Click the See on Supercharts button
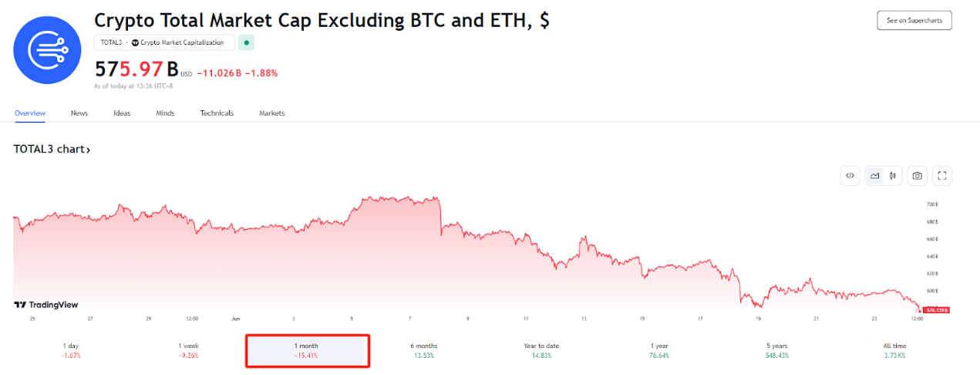 click(x=914, y=21)
